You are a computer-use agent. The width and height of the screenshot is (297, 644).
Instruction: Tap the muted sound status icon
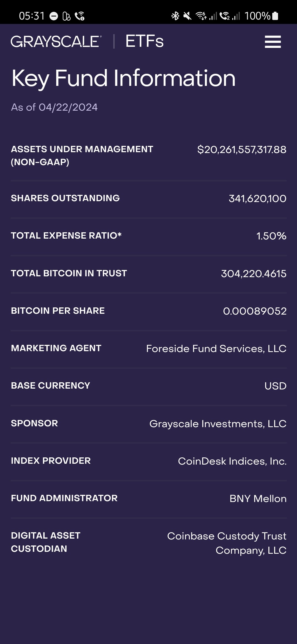pos(188,16)
